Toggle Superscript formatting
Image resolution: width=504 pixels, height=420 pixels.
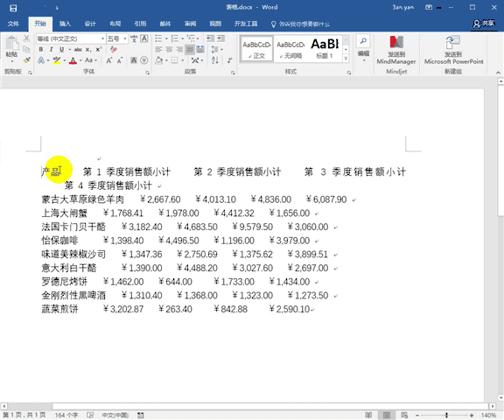pyautogui.click(x=99, y=50)
